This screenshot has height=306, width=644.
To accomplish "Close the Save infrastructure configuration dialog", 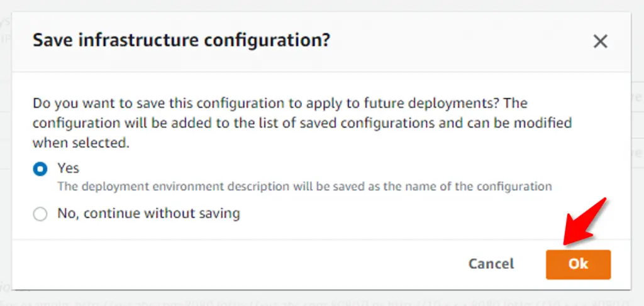I will click(x=600, y=41).
